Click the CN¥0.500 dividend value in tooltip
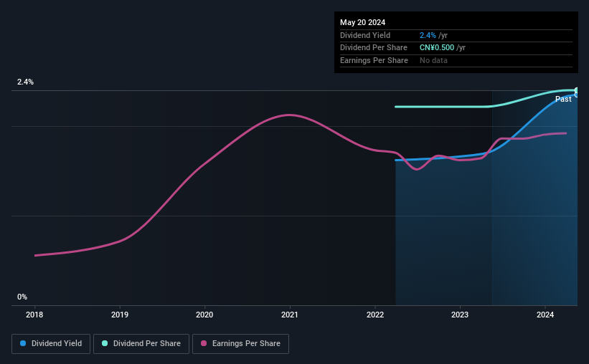Screen dimensions: 589x364 tap(437, 48)
